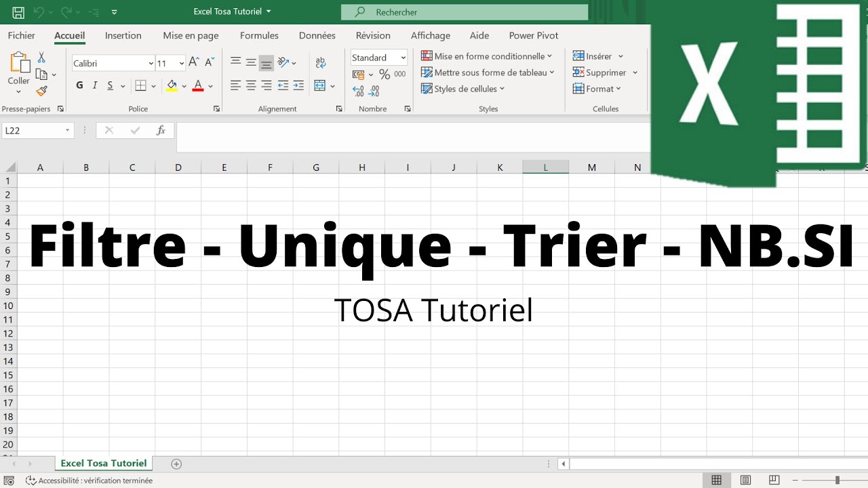Click the Undo arrow in the title bar
The image size is (868, 488).
point(39,12)
